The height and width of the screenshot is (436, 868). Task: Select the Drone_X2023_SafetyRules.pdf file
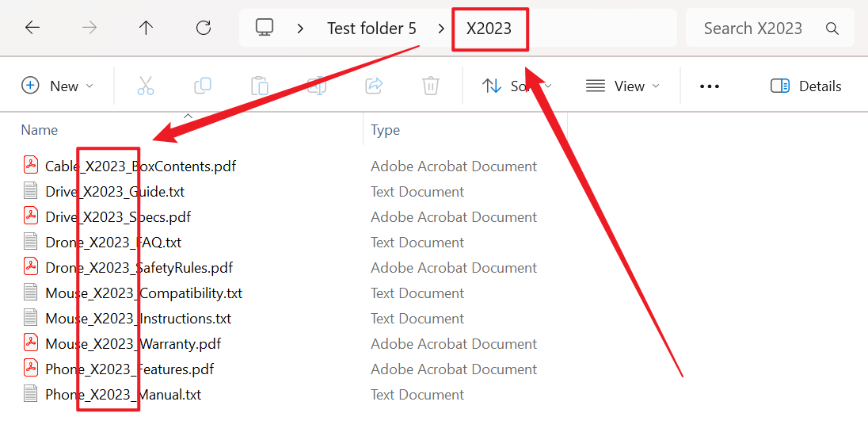139,268
